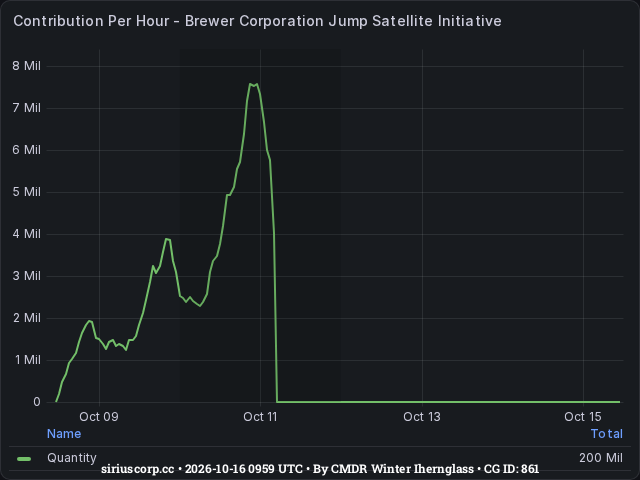Toggle the Quantity series in legend
The image size is (640, 480).
pos(72,458)
